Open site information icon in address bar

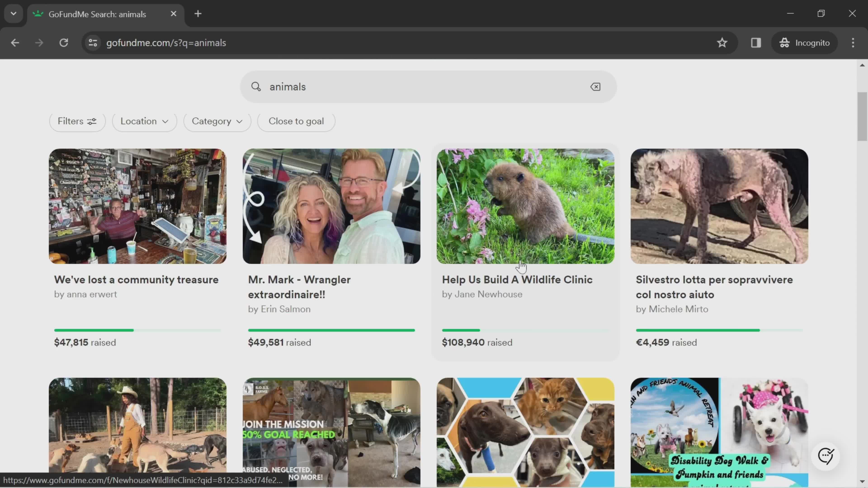click(x=93, y=43)
